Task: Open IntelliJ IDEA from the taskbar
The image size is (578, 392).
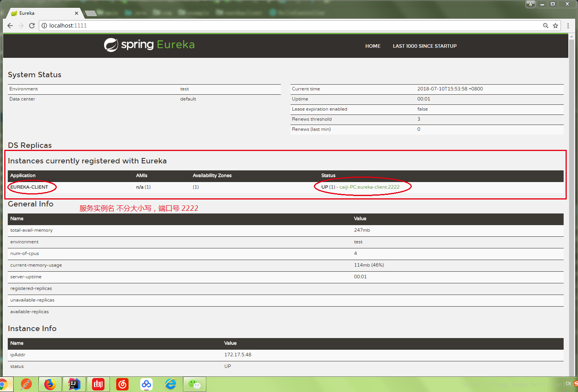Action: [74, 385]
